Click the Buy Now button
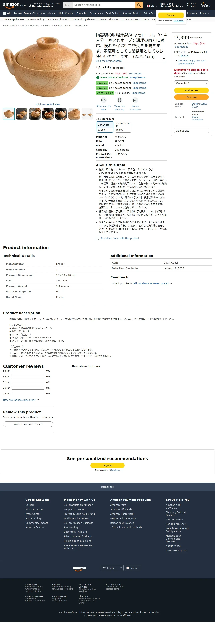The width and height of the screenshot is (215, 644). pos(191,97)
